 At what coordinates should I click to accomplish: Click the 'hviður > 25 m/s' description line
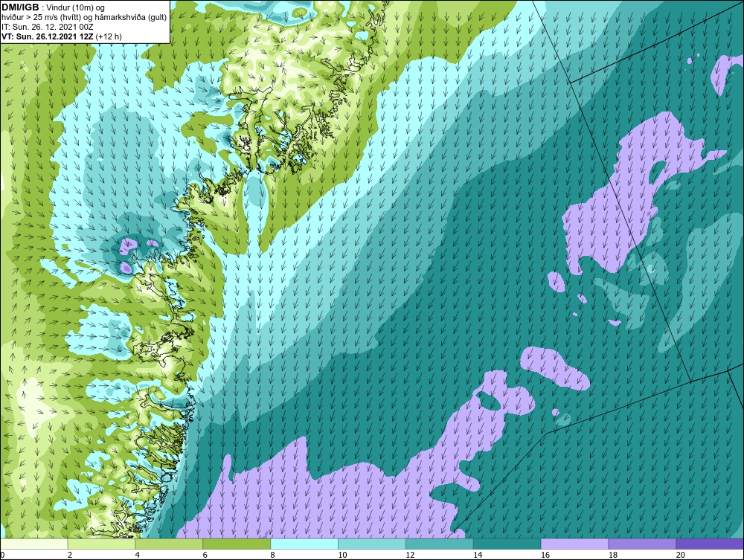85,18
